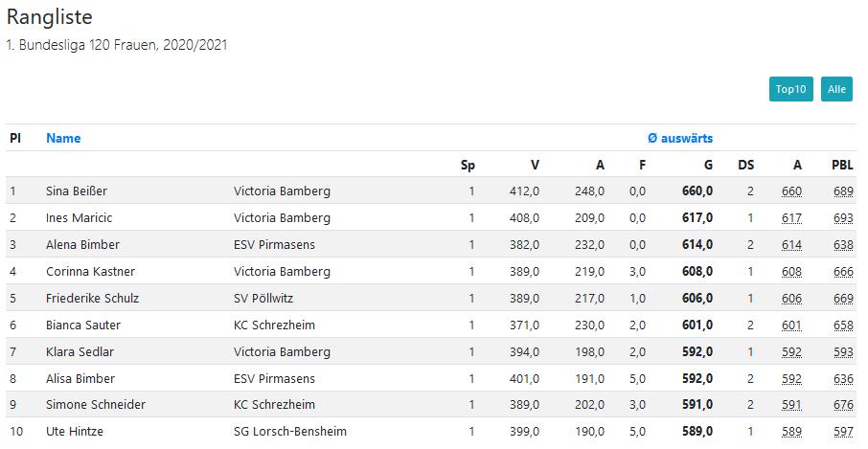Open Ute Hintze's PBL value 597
Image resolution: width=868 pixels, height=449 pixels.
pyautogui.click(x=843, y=432)
